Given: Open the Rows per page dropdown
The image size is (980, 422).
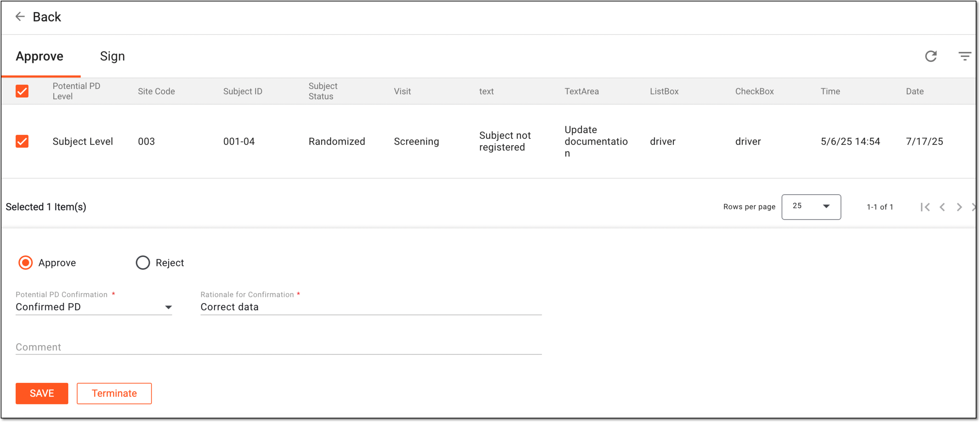Looking at the screenshot, I should point(811,207).
